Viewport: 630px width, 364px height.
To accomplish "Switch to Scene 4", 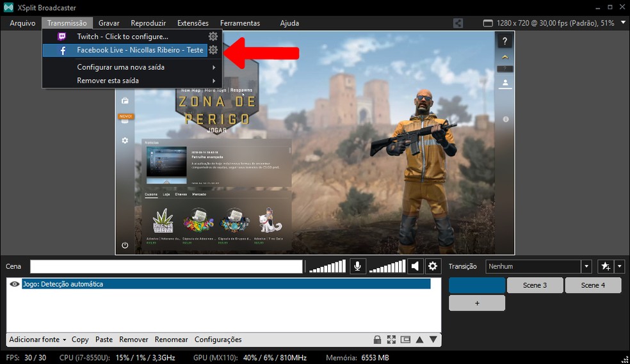I will pyautogui.click(x=593, y=285).
